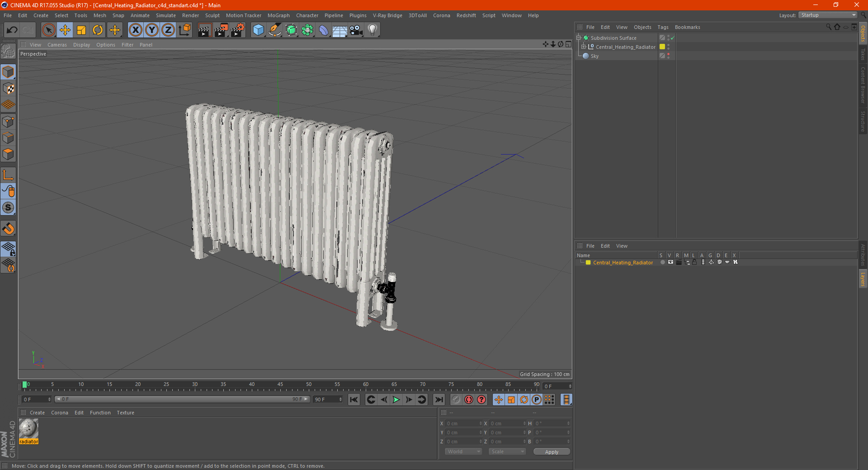The image size is (868, 470).
Task: Open the spline pen tool
Action: coord(275,30)
